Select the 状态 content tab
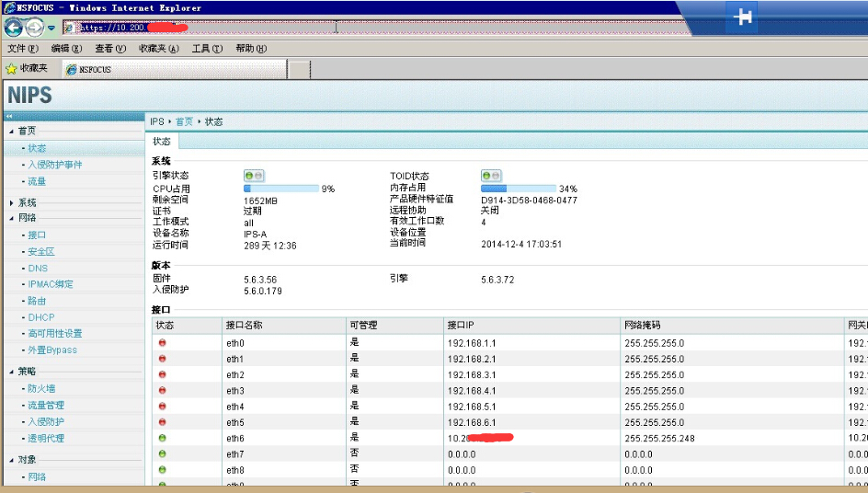 coord(162,142)
